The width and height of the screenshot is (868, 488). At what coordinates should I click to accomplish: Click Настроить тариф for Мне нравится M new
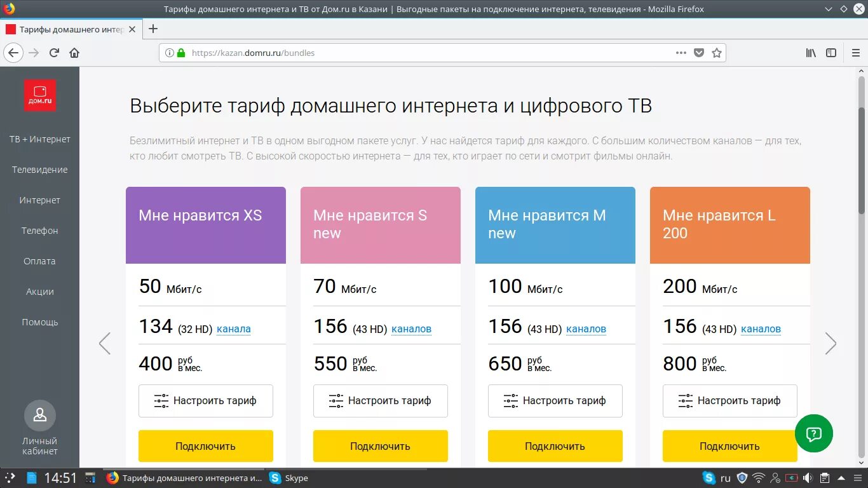click(x=555, y=401)
